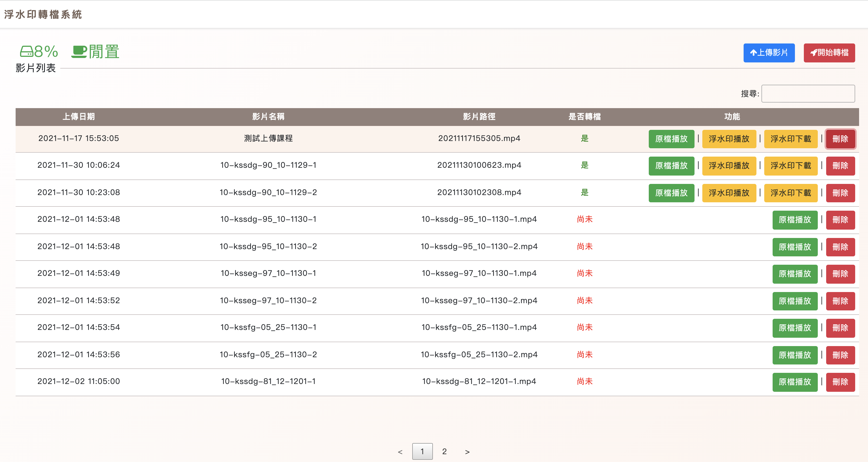This screenshot has height=462, width=868.
Task: Click the 功能 column header
Action: coord(732,116)
